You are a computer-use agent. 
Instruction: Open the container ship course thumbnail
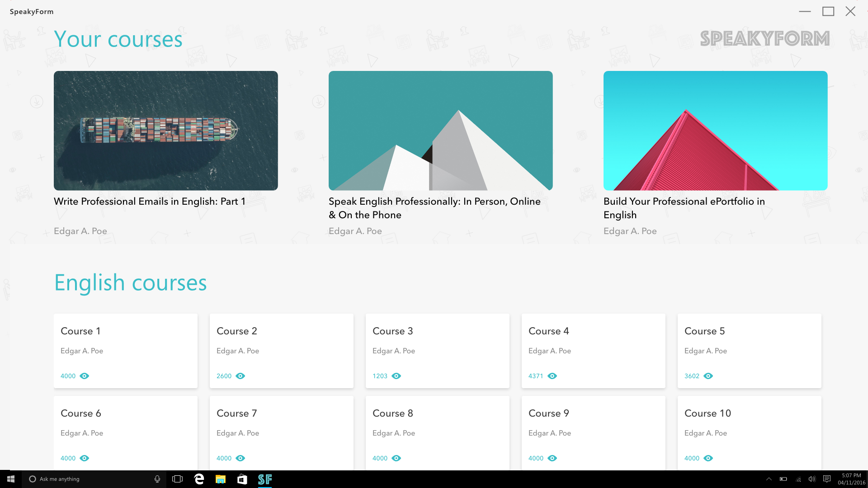(166, 131)
